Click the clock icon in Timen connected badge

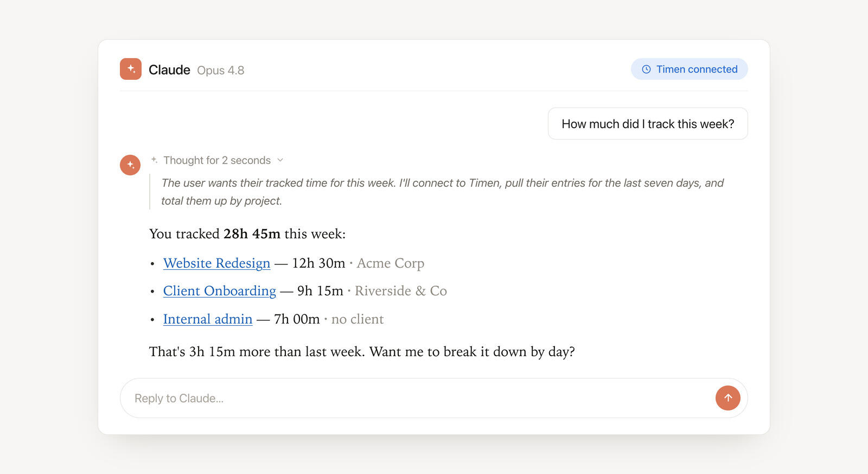tap(646, 69)
